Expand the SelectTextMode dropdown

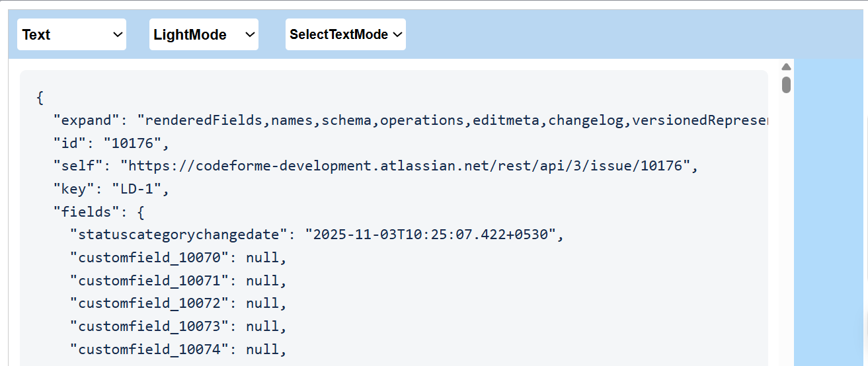click(x=345, y=34)
